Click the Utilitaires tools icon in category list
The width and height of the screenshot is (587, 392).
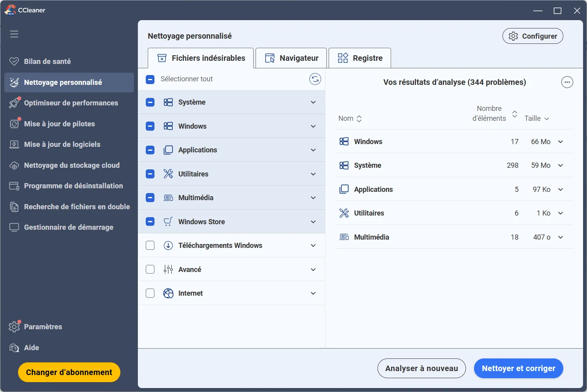point(168,174)
